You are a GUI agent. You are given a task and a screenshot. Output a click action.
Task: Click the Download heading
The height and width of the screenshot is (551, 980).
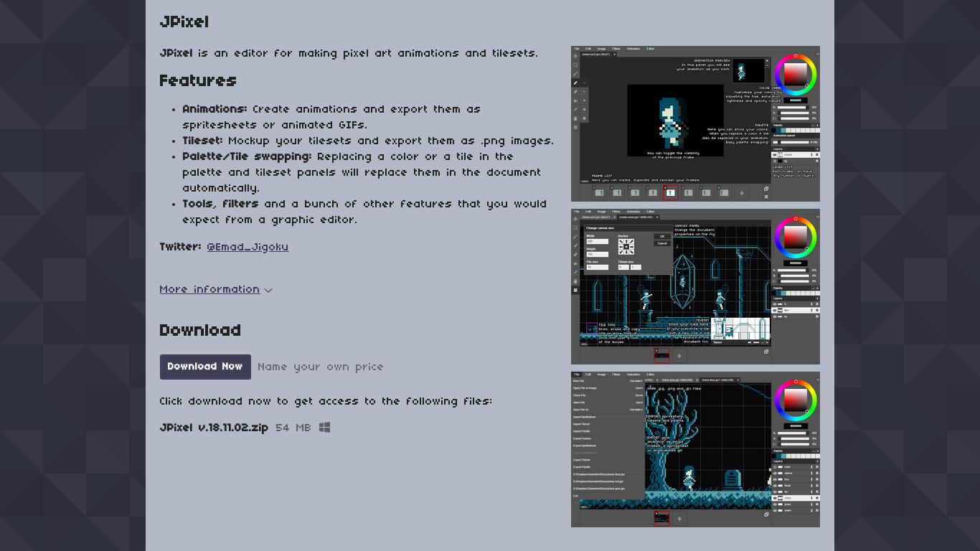(x=200, y=331)
